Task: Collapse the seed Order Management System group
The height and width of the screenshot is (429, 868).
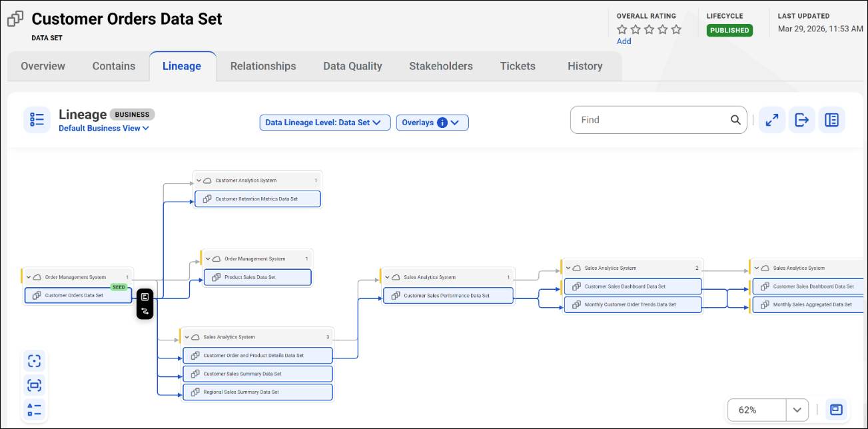Action: coord(28,277)
